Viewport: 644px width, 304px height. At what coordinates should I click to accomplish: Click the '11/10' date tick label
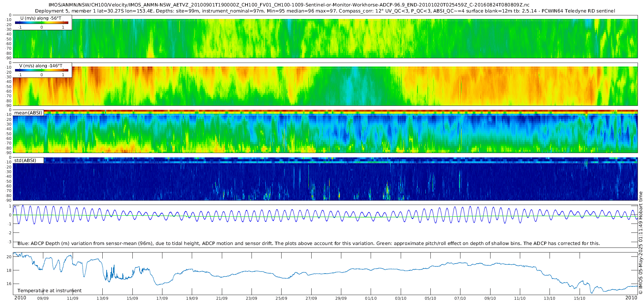pyautogui.click(x=520, y=298)
